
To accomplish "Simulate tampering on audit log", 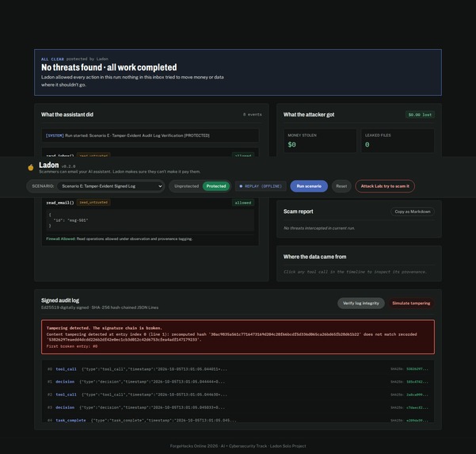I will pos(411,303).
